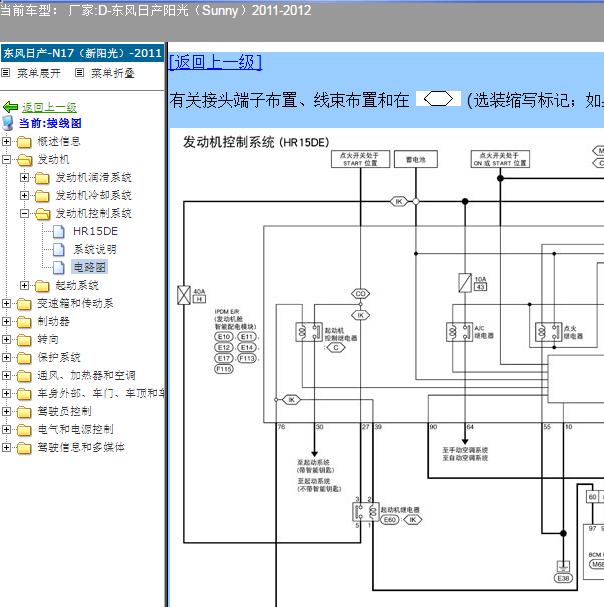Click the document icon for 电路图

[x=58, y=267]
